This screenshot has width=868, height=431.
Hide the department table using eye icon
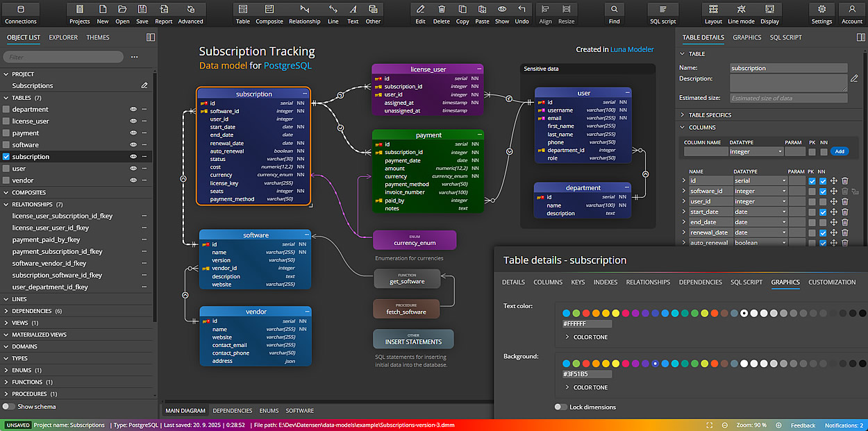pyautogui.click(x=133, y=110)
